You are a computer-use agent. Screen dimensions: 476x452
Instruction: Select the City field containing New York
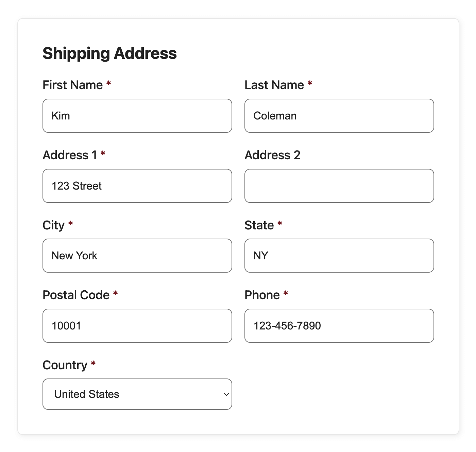(137, 256)
